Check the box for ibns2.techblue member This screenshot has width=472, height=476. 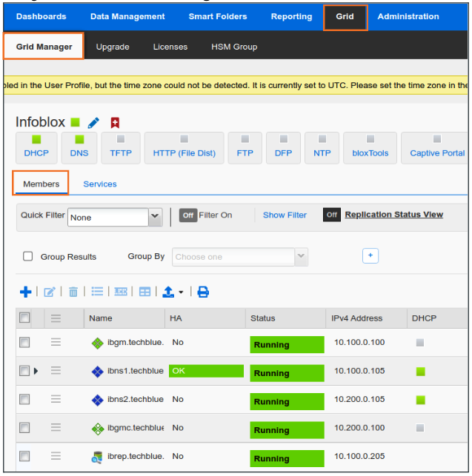24,400
